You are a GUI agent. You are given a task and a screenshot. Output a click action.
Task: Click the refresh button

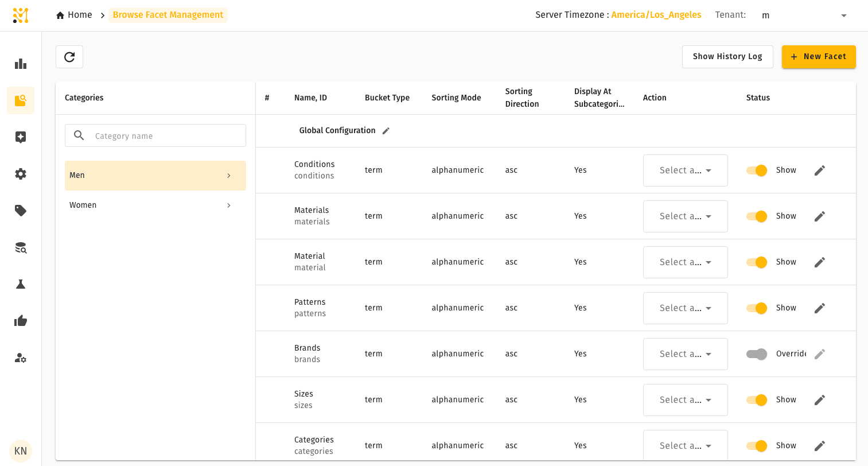[69, 57]
